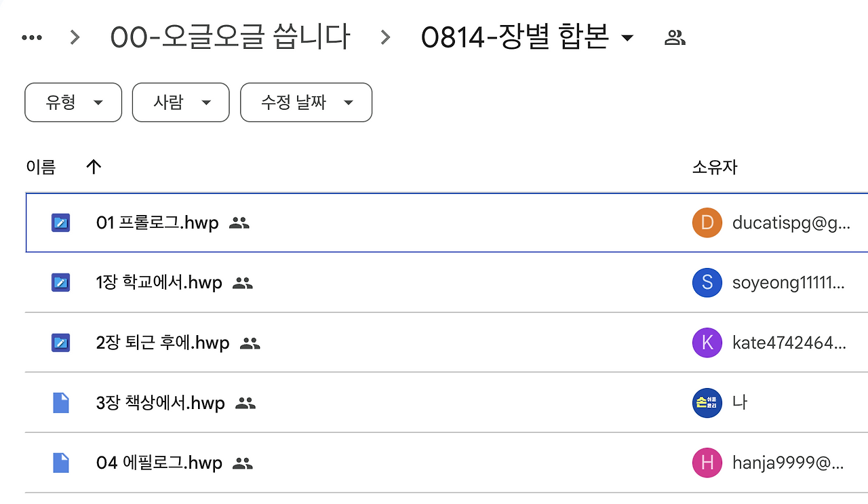Expand the 0814-장별 합본 folder menu arrow
The width and height of the screenshot is (868, 504).
(x=627, y=37)
